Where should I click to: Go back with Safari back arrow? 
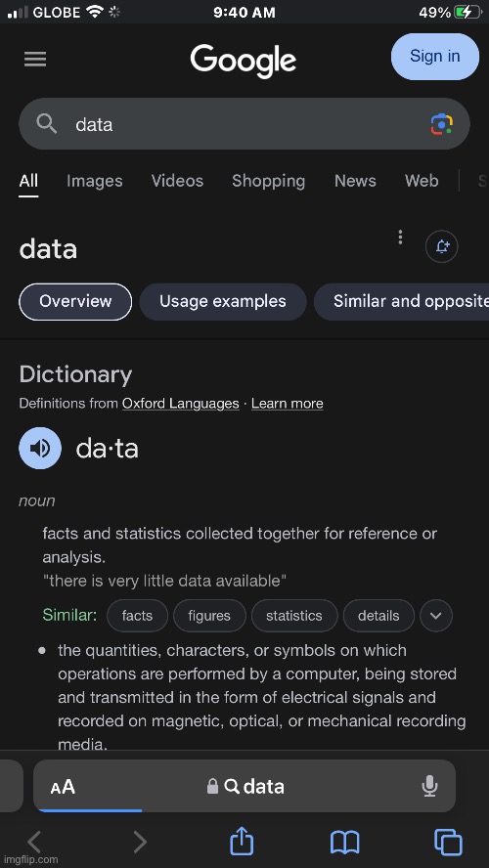tap(34, 842)
